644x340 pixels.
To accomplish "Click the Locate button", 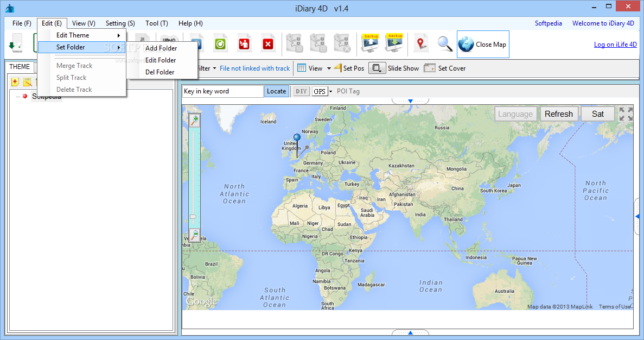I will 276,91.
